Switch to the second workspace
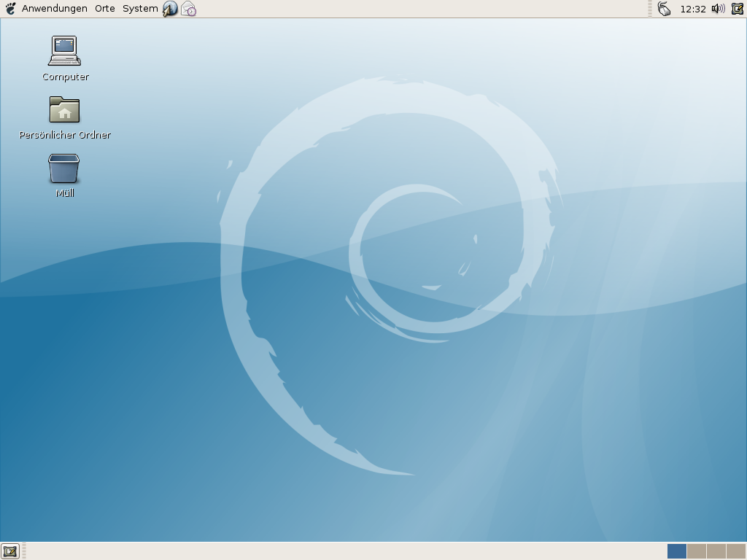This screenshot has width=747, height=560. [x=696, y=551]
